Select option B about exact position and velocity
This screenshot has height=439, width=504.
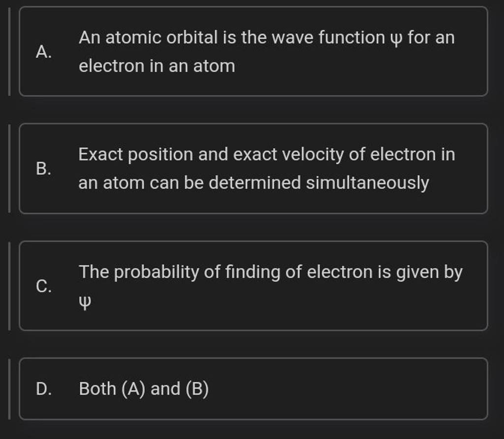253,169
